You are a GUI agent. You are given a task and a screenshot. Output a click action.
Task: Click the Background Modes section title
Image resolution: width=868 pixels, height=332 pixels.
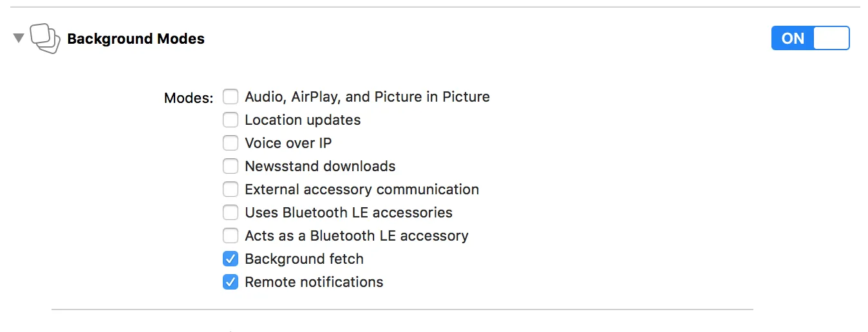coord(136,39)
